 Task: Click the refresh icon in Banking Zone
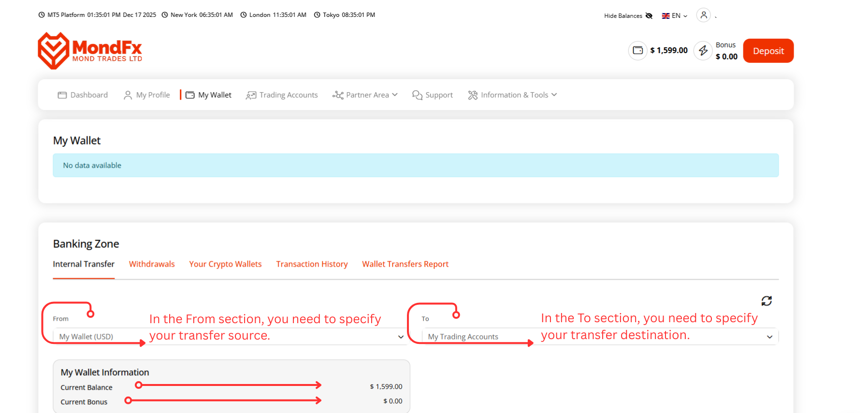pyautogui.click(x=766, y=301)
